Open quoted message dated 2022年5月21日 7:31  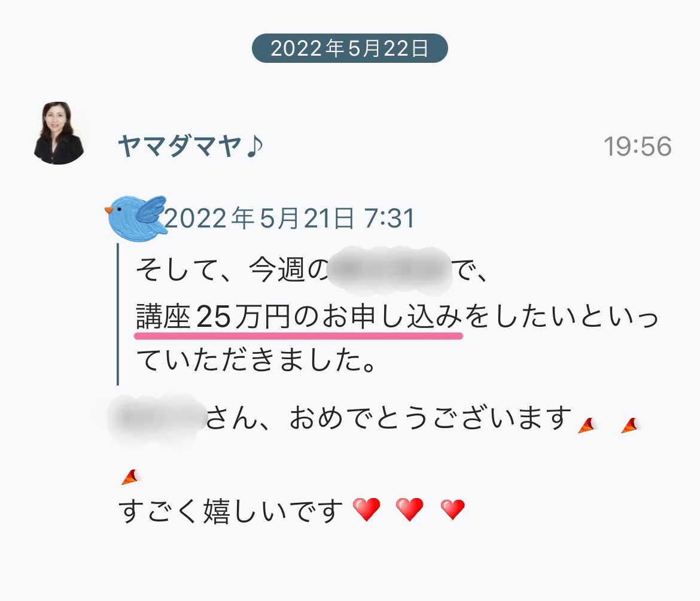290,218
